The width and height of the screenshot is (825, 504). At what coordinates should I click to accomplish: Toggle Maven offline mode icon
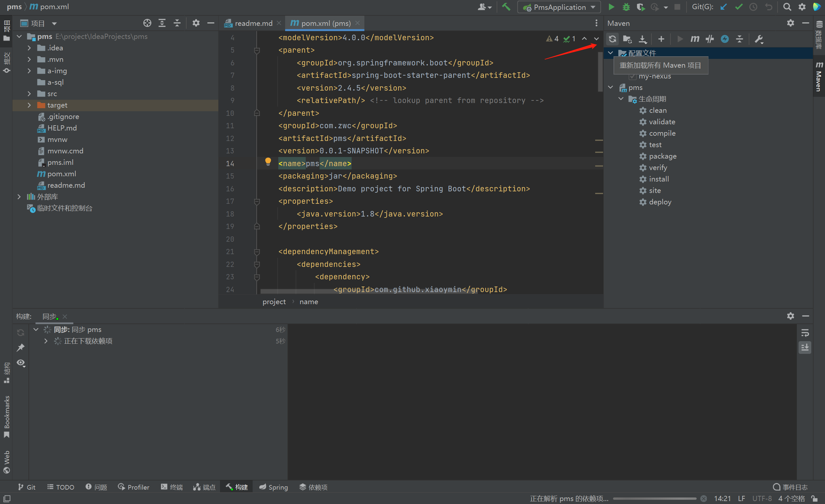pos(724,39)
